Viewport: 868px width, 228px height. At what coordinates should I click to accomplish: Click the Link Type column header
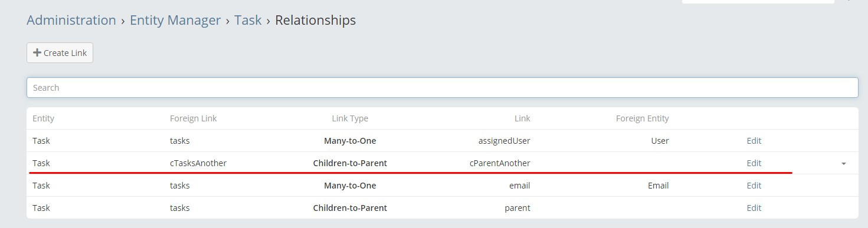(x=350, y=118)
